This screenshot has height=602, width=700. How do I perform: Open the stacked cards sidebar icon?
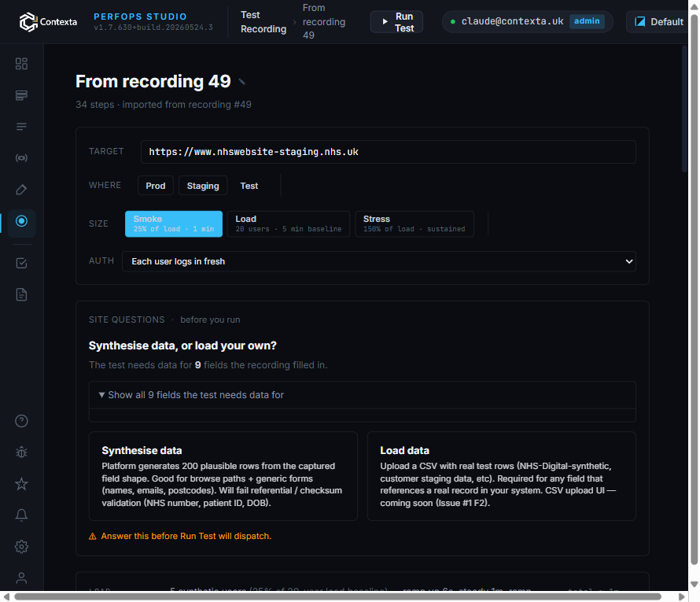(21, 95)
